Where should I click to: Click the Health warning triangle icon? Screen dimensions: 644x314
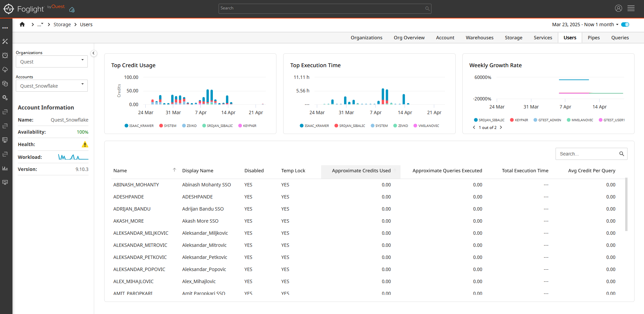click(85, 144)
